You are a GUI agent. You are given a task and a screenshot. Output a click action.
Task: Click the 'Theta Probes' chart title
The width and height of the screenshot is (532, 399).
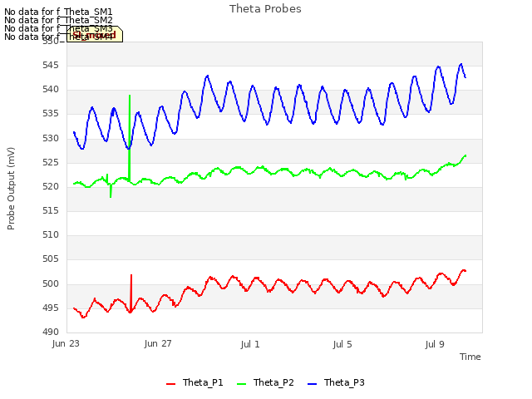(265, 9)
